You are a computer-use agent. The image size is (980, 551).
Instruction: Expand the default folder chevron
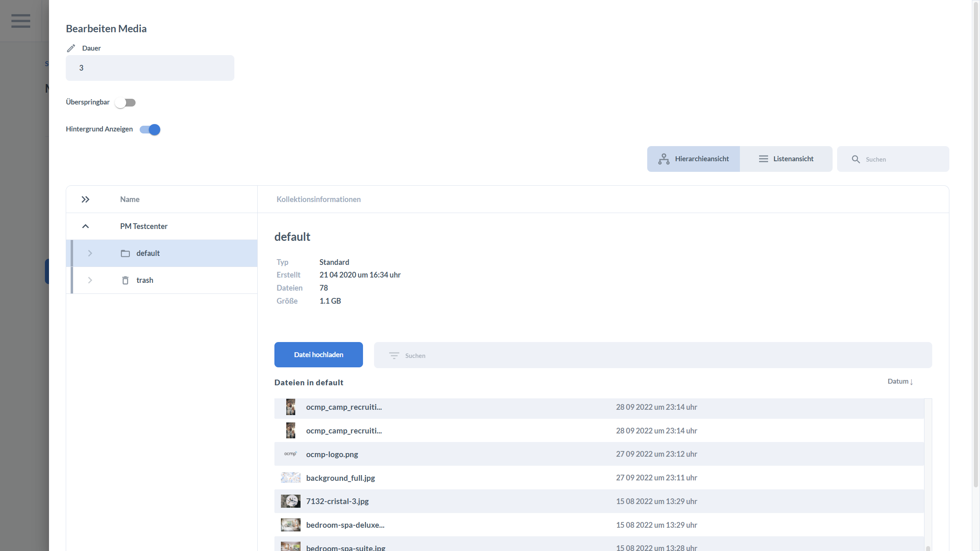point(90,253)
